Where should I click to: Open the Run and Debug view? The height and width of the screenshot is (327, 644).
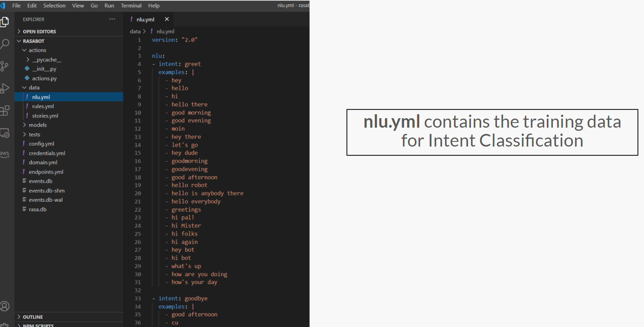tap(4, 88)
